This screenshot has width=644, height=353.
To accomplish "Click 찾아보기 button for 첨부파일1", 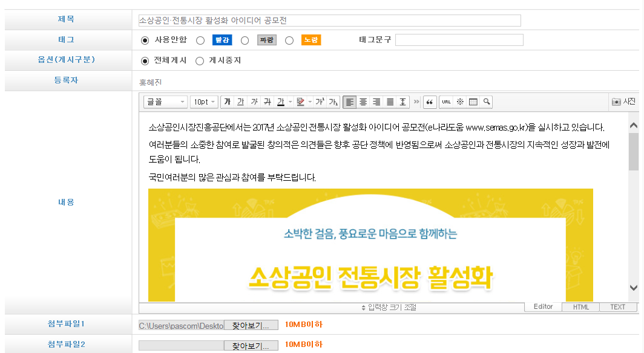I will pyautogui.click(x=251, y=325).
